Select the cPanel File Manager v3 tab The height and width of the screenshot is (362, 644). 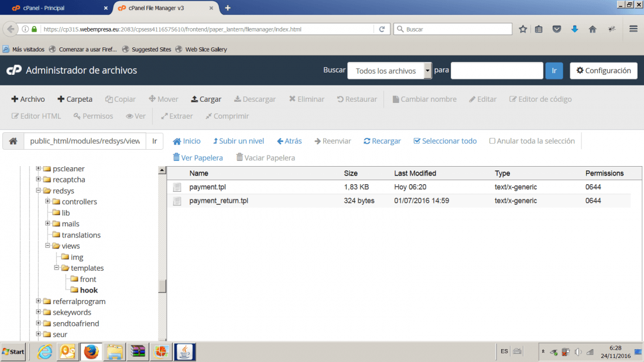(165, 8)
